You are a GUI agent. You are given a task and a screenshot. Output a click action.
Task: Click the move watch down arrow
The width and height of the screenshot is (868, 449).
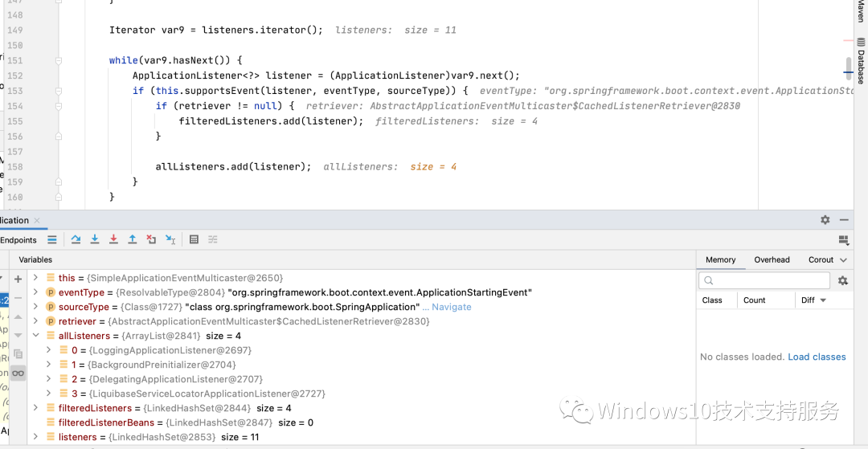click(18, 335)
